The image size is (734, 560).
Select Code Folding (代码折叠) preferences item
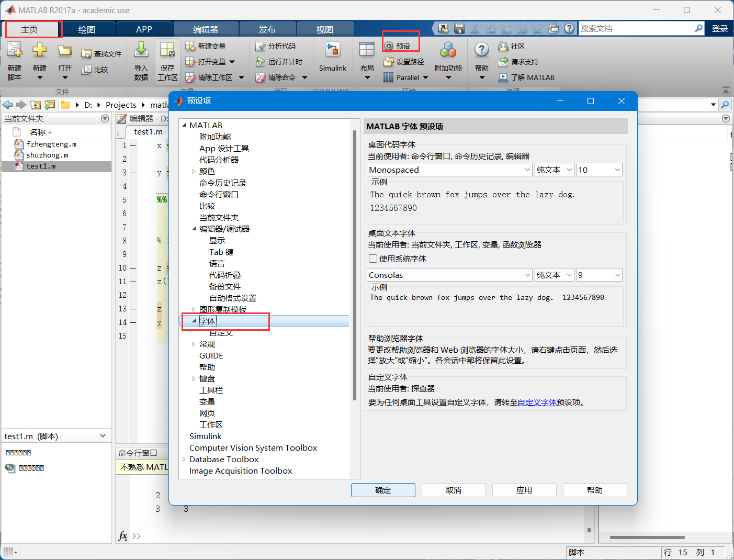coord(225,275)
